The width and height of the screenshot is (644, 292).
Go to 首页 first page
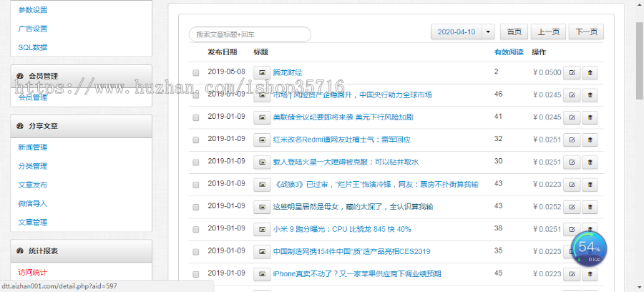(x=514, y=32)
